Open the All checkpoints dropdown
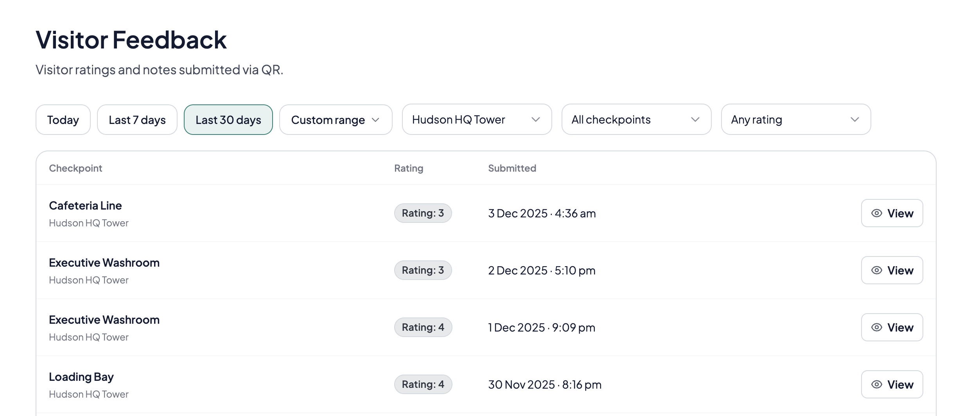Viewport: 980px width, 416px height. click(636, 120)
